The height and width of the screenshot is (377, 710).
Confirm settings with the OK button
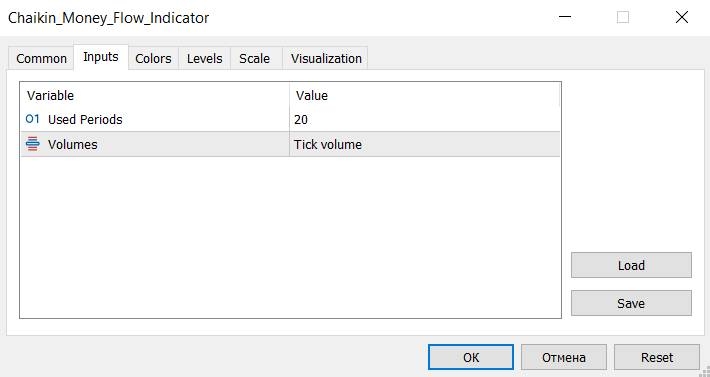(471, 357)
